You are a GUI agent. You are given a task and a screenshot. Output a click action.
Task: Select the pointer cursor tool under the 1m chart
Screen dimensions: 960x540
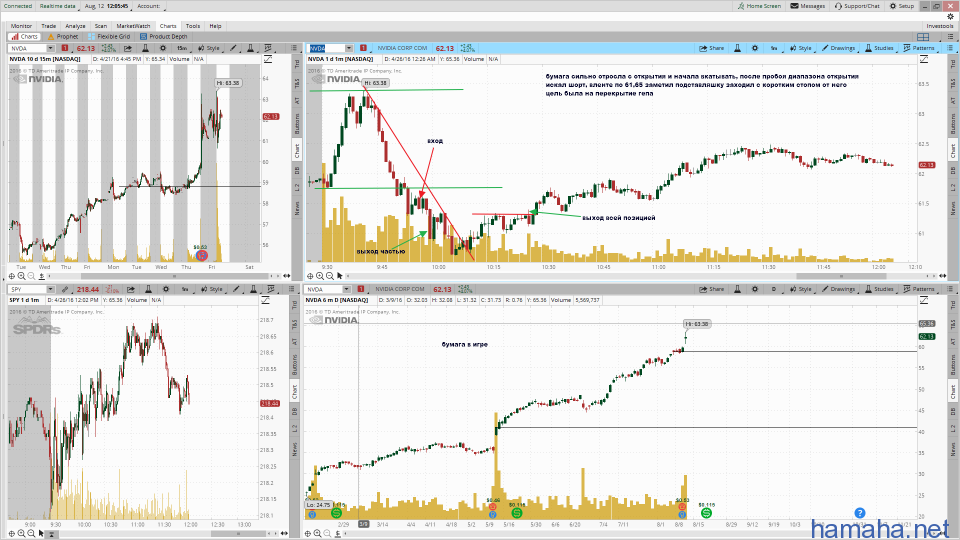340,276
